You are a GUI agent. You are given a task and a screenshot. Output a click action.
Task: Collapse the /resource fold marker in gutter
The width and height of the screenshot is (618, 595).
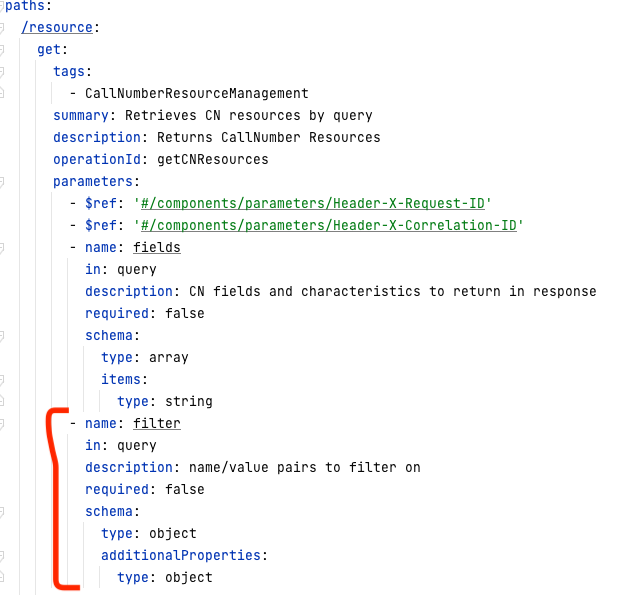tap(2, 27)
